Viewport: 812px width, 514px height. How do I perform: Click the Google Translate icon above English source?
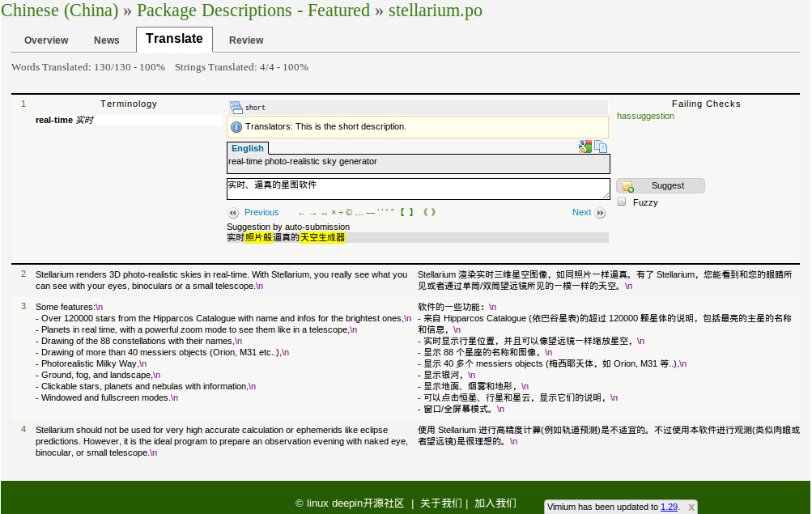click(585, 147)
